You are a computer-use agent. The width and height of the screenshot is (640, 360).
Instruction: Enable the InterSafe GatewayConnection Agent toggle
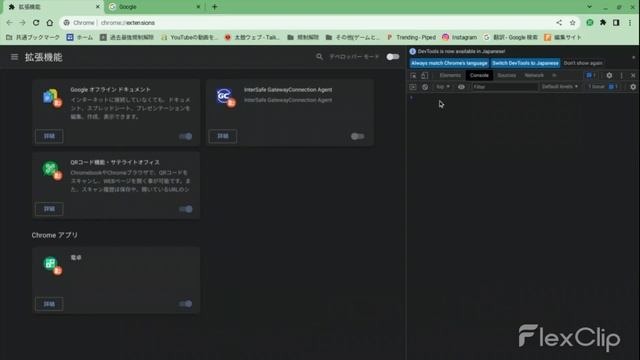coord(358,136)
